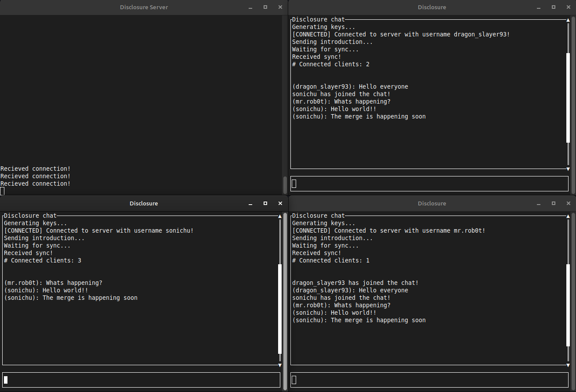
Task: Click the Disclosure Server title bar
Action: coord(144,7)
